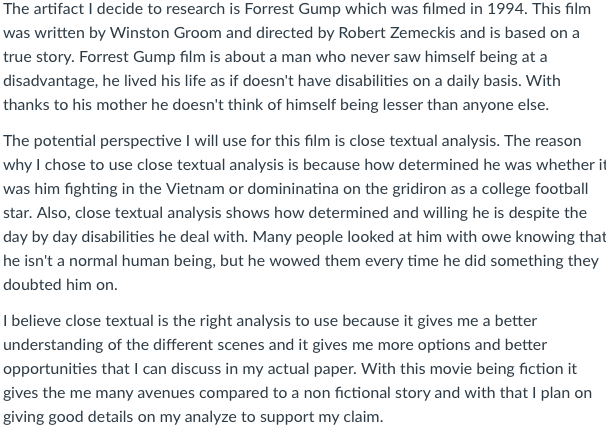Click the phrase 'thanks to his mother'

(75, 105)
